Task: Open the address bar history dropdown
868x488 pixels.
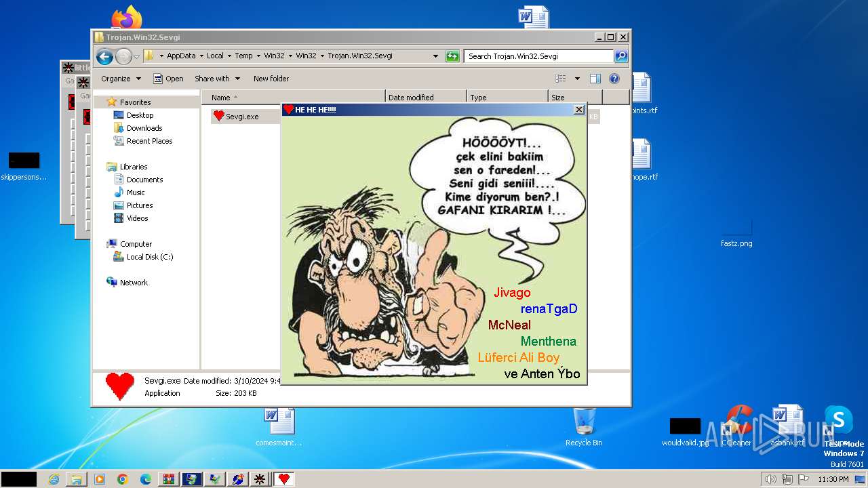Action: [x=435, y=56]
